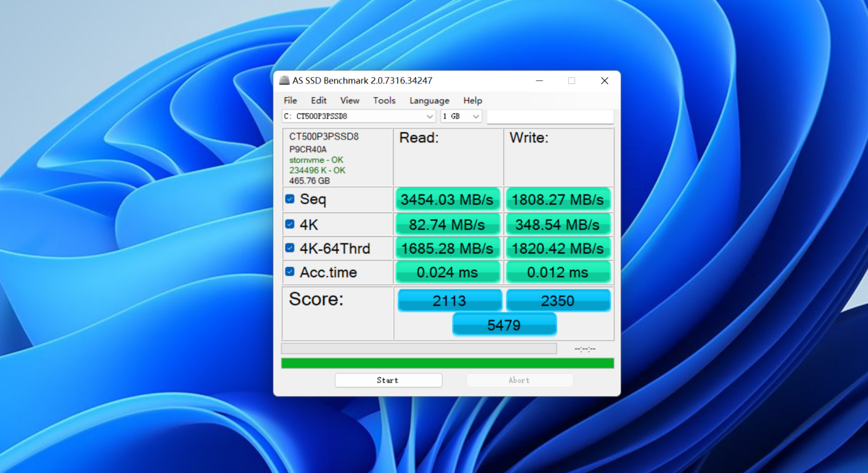Click the total score 5479
Image resolution: width=868 pixels, height=473 pixels.
pyautogui.click(x=504, y=325)
